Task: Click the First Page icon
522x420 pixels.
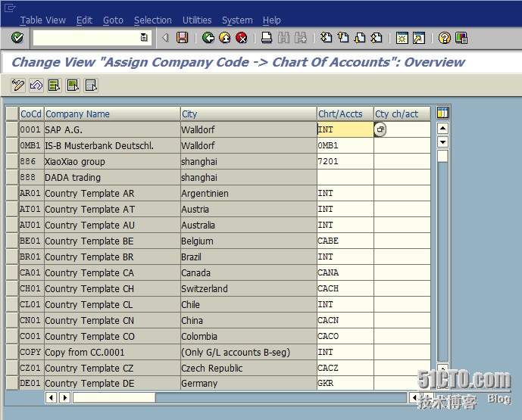Action: (326, 38)
